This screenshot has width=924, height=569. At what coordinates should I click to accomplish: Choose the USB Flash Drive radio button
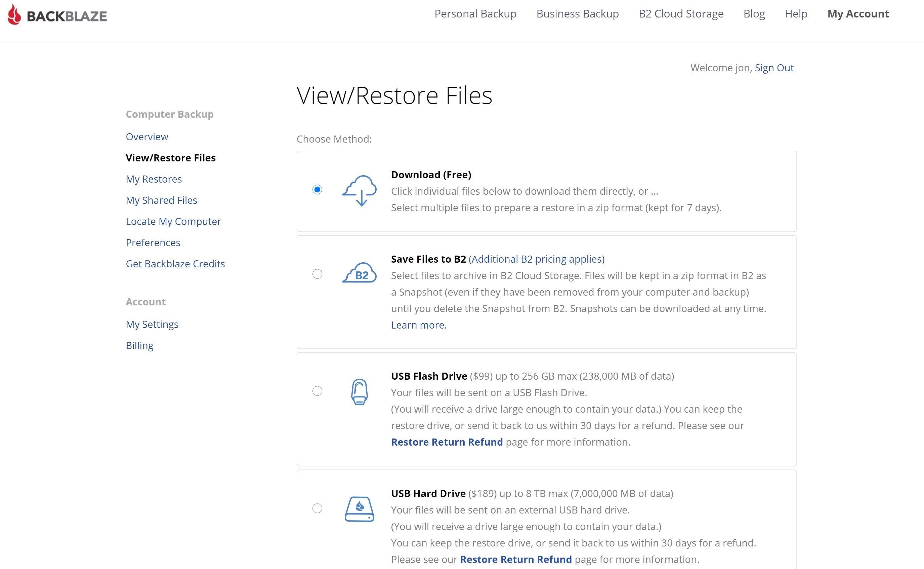pyautogui.click(x=317, y=391)
